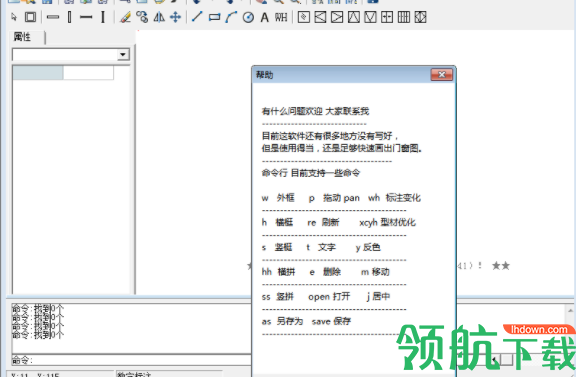Click the 'h 横框' command entry
This screenshot has width=576, height=377.
click(277, 222)
